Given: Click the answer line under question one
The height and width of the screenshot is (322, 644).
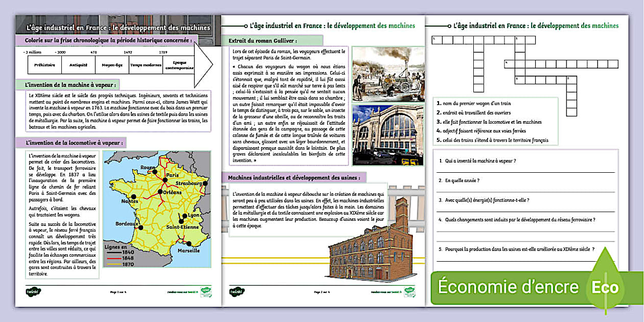Looking at the screenshot, I should coord(526,173).
